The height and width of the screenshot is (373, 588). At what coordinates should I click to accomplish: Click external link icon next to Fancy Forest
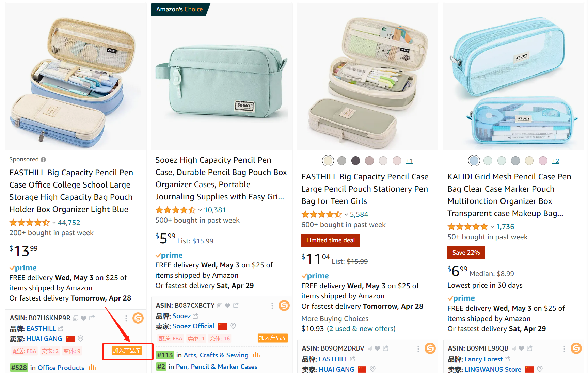(x=507, y=359)
